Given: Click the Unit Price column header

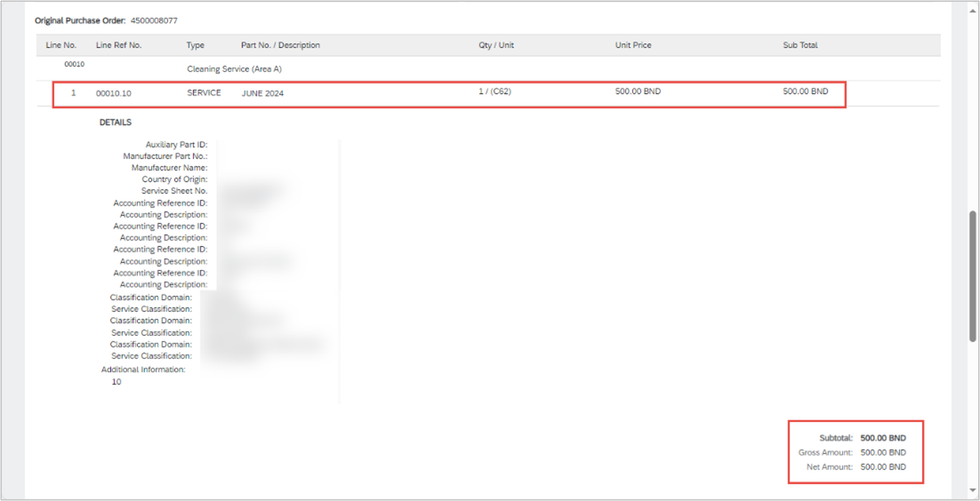Looking at the screenshot, I should (633, 45).
